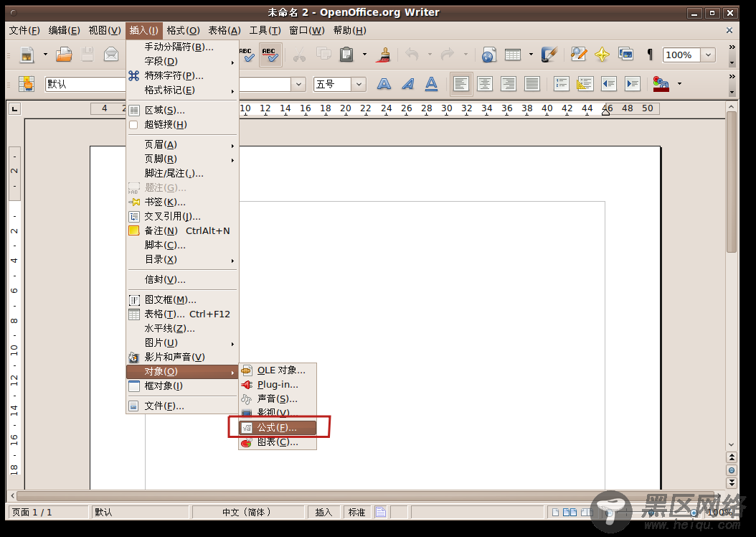Open dropdown arrow beside Paste icon
Screen dimensions: 756x537
(364, 55)
